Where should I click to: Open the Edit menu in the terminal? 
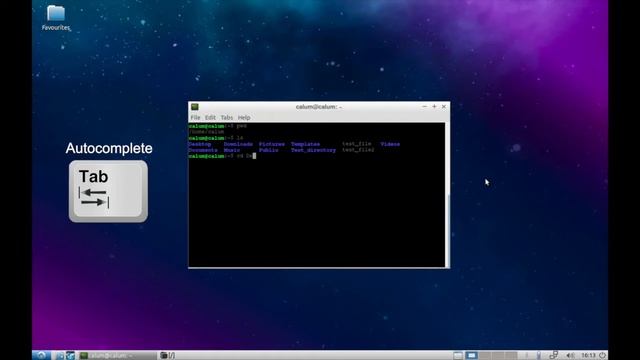210,118
